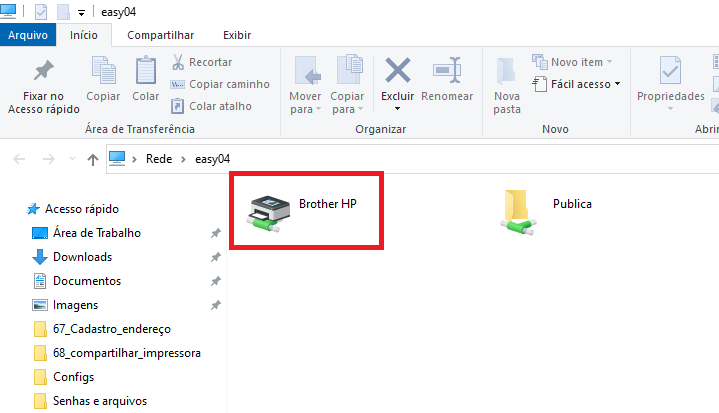Switch to the Início ribbon tab
The height and width of the screenshot is (413, 719).
pyautogui.click(x=84, y=35)
